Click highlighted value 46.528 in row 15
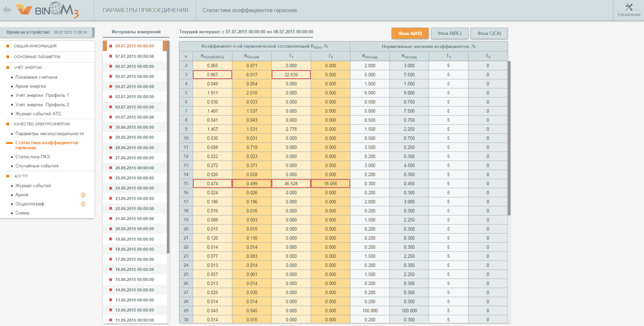644x326 pixels. click(x=291, y=184)
